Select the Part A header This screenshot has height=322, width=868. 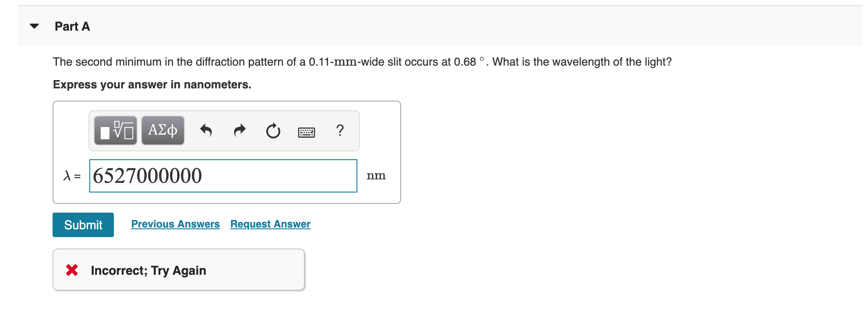pos(72,26)
